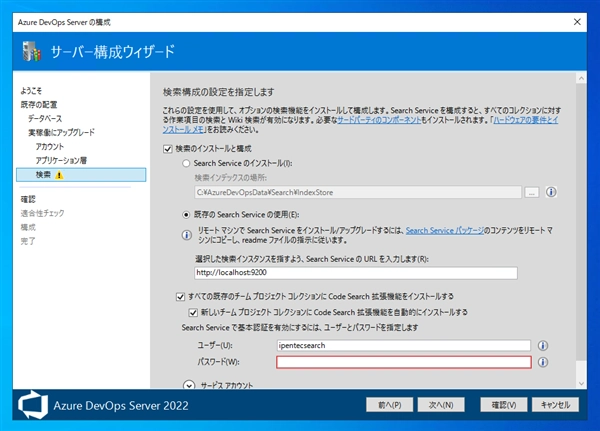Click info icon beside index store path
The image size is (600, 431).
coord(551,192)
